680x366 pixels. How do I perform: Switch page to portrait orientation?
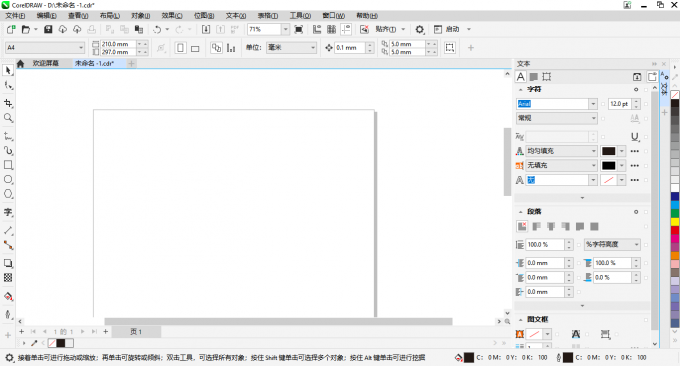180,48
